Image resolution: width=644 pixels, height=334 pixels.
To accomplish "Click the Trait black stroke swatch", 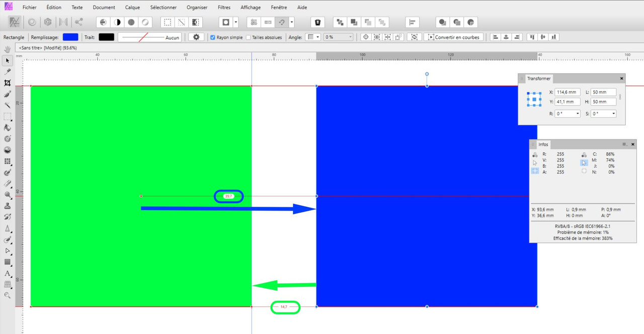I will point(106,37).
